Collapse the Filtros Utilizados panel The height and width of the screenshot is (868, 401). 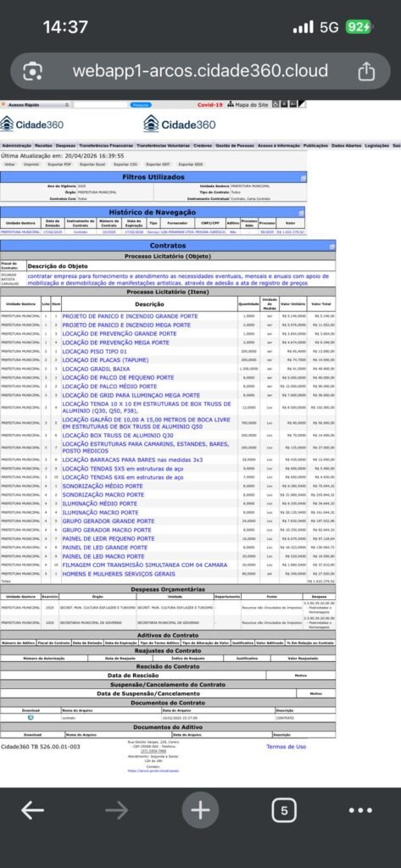tap(303, 178)
